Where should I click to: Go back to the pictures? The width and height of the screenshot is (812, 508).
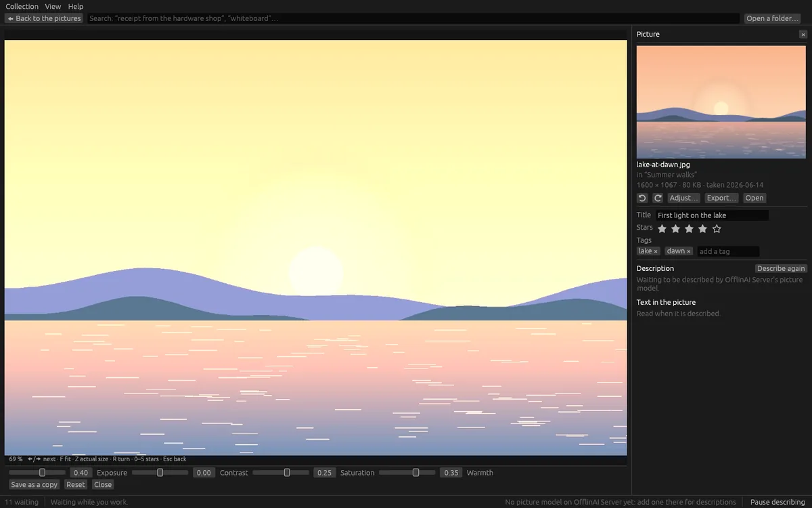[x=44, y=18]
